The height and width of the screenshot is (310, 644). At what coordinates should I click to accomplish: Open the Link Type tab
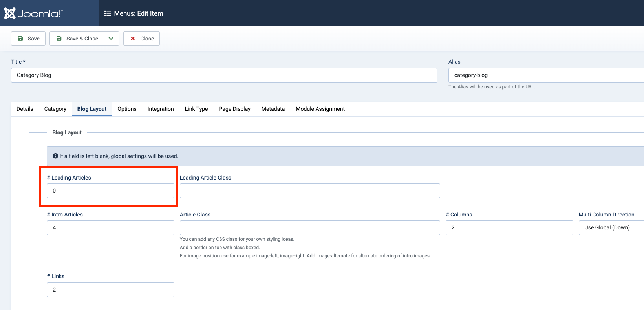[x=196, y=109]
